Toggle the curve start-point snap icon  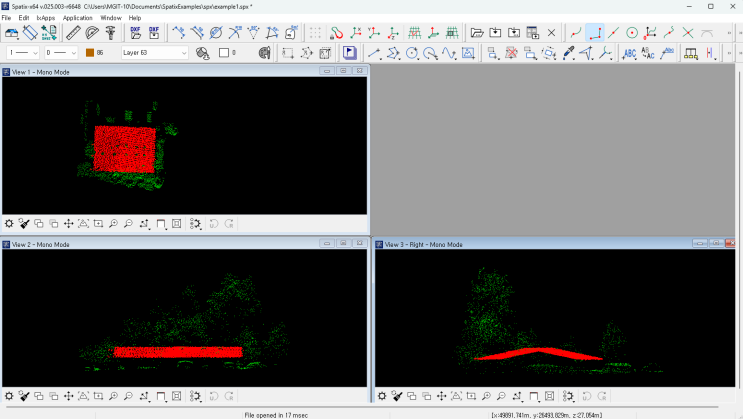[576, 33]
